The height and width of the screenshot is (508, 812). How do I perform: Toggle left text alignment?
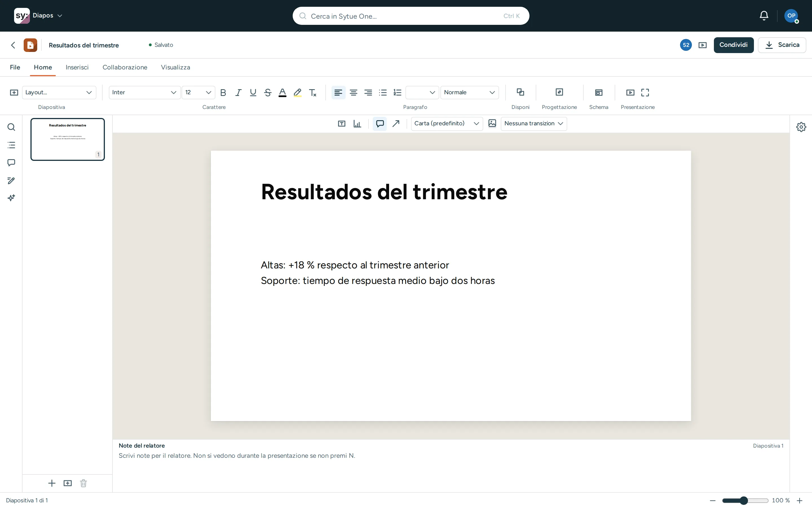pos(338,92)
